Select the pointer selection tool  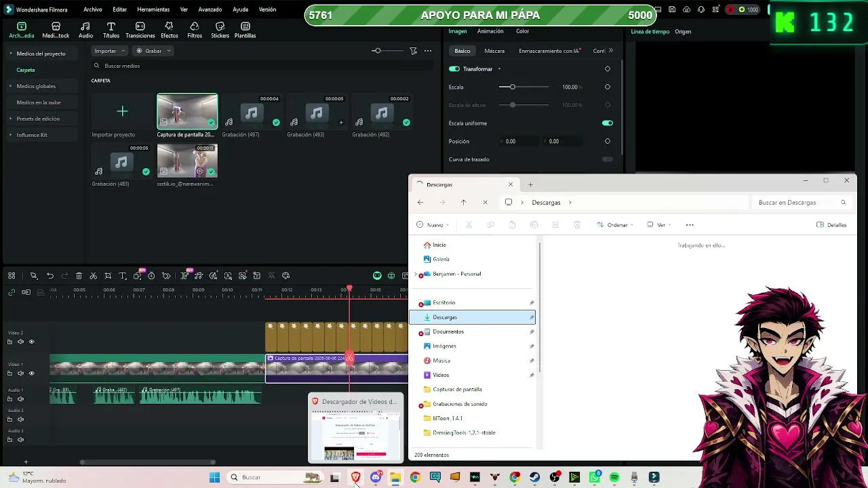point(33,276)
